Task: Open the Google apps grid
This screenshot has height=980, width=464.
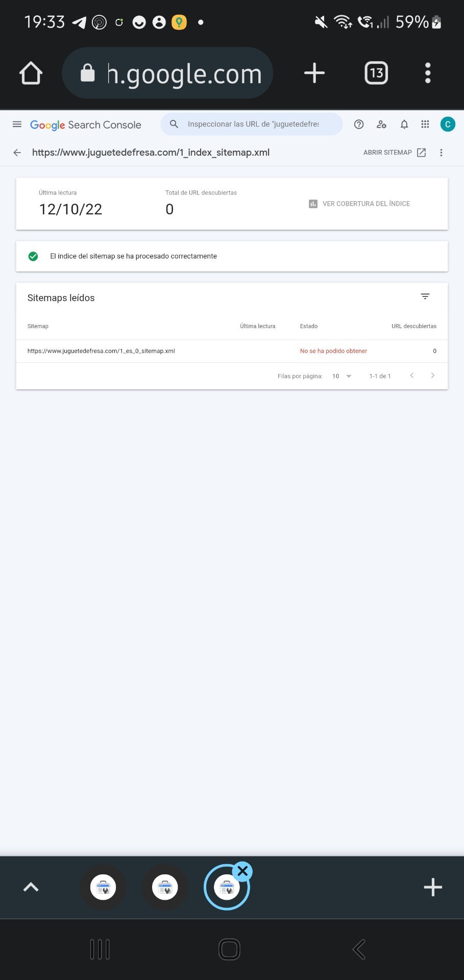Action: click(x=425, y=125)
